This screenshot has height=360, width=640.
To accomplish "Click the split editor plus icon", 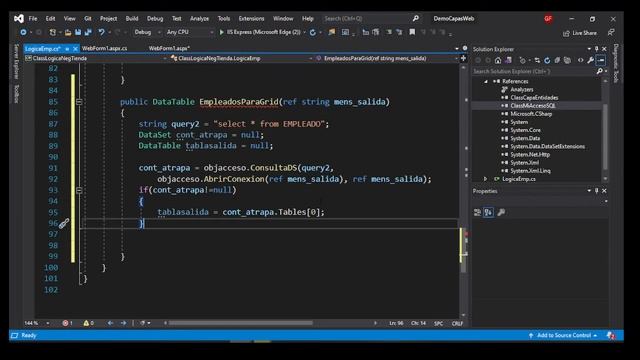I will 463,58.
